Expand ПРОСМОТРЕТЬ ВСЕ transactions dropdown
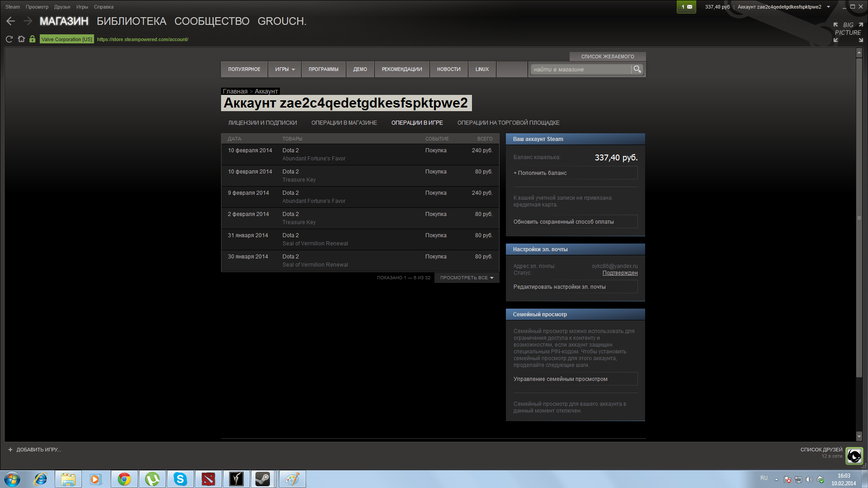 tap(467, 277)
